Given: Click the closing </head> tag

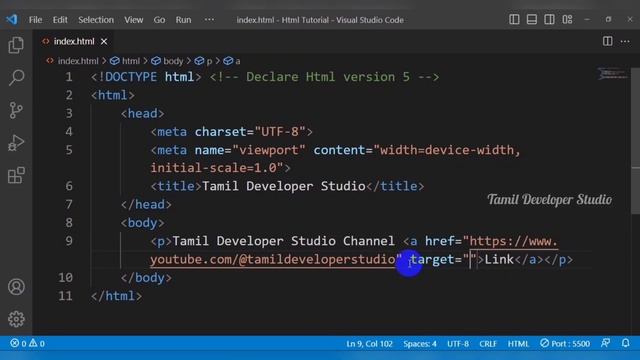Looking at the screenshot, I should [x=146, y=204].
